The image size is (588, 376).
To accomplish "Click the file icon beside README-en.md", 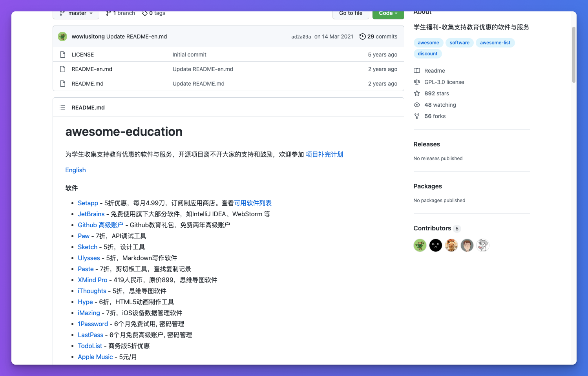I will 62,69.
